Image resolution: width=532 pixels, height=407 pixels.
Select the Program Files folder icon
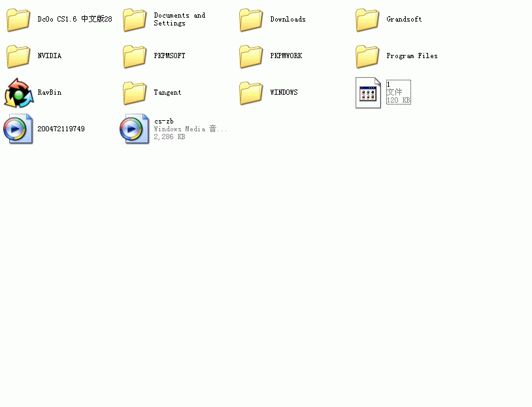[x=367, y=57]
